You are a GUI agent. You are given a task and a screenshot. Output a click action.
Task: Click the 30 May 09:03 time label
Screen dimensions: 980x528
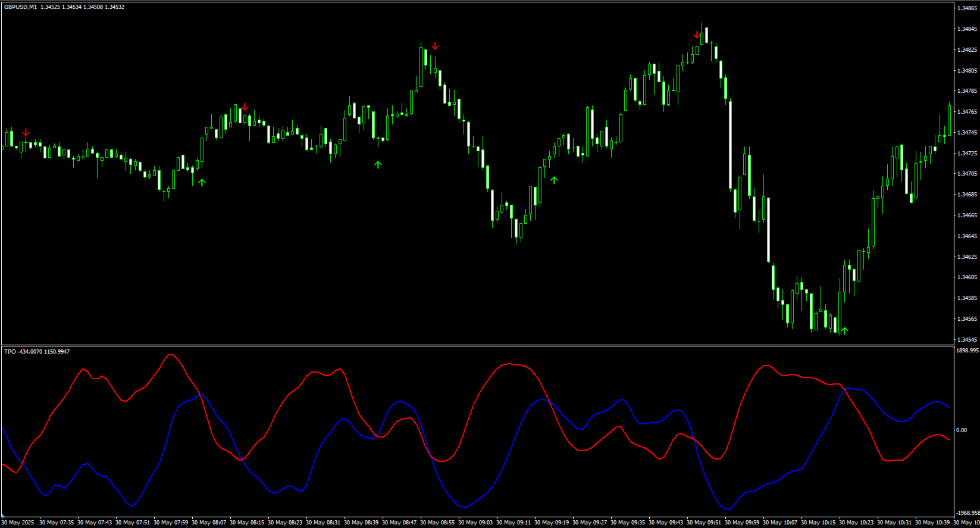(x=475, y=523)
